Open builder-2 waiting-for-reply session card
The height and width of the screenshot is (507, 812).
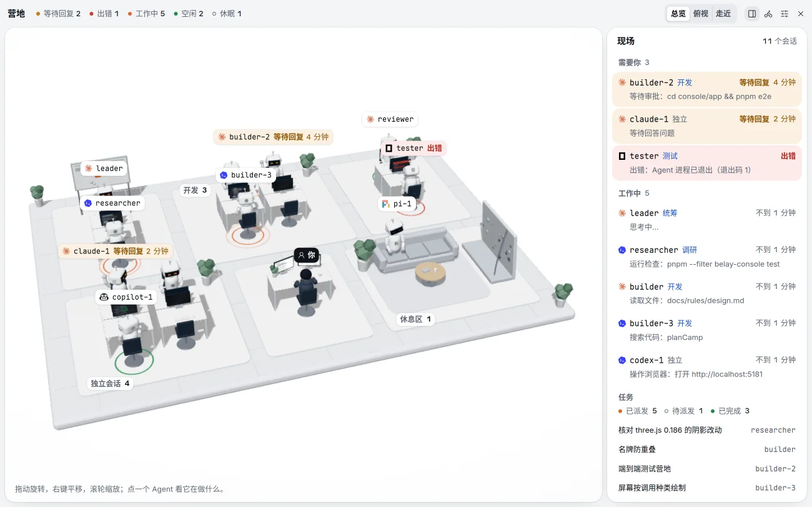(707, 89)
